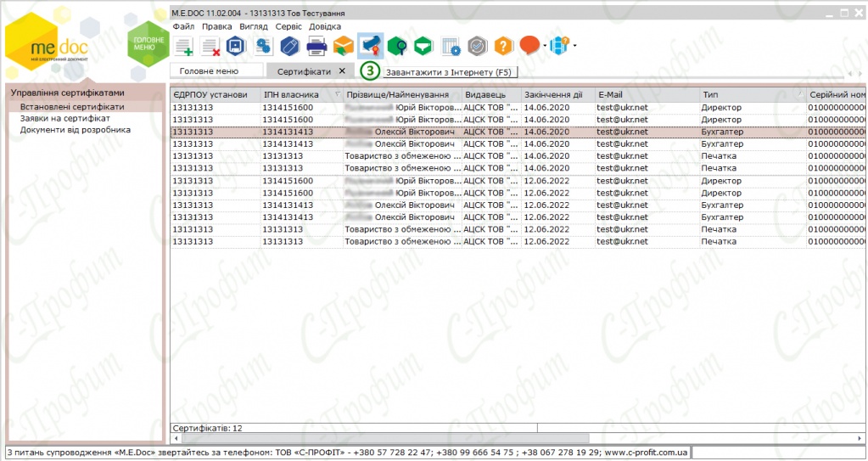Select Встановлені сертифікати in the left panel
The height and width of the screenshot is (461, 868).
72,106
